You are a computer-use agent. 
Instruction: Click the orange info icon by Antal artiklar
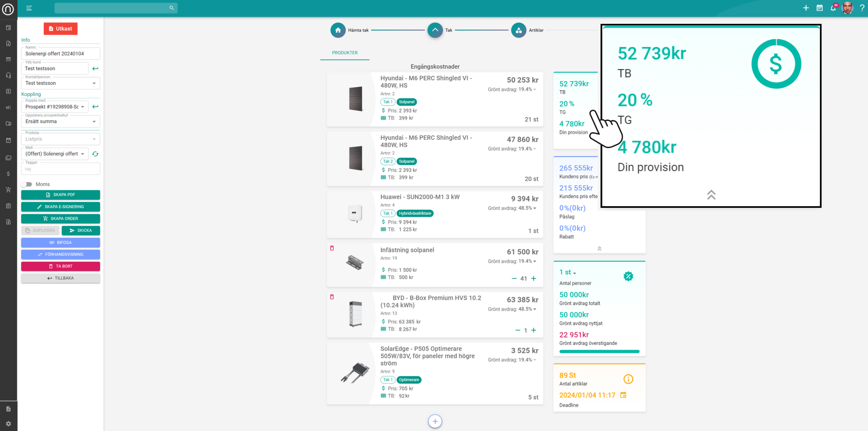628,379
